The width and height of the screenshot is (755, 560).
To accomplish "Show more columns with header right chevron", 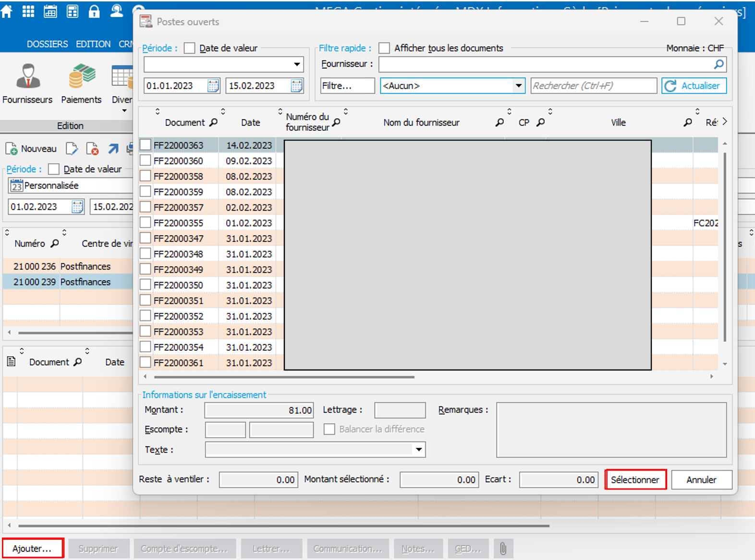I will [725, 122].
